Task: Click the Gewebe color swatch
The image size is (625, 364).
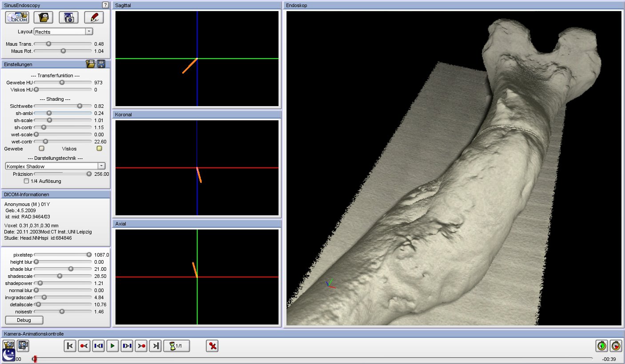Action: (42, 149)
